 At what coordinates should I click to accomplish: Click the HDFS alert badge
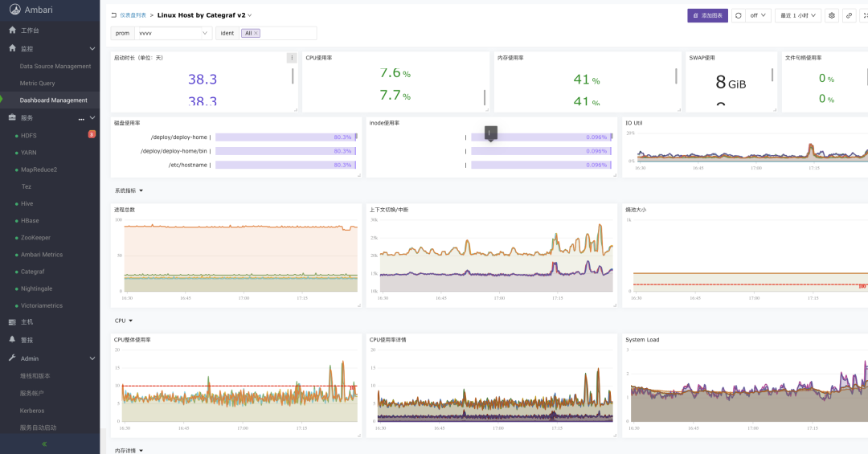[92, 134]
